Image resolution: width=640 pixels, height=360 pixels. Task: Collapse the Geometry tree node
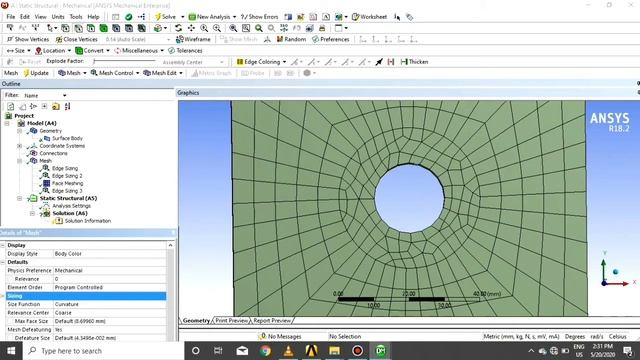click(19, 131)
